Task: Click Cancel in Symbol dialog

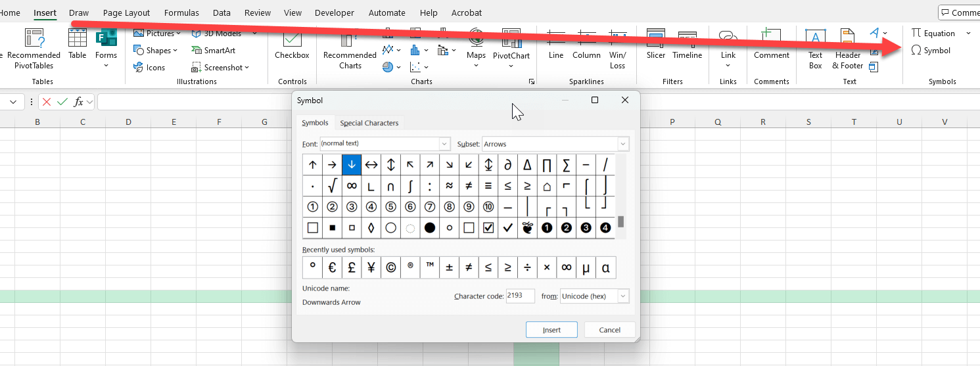Action: [x=610, y=330]
